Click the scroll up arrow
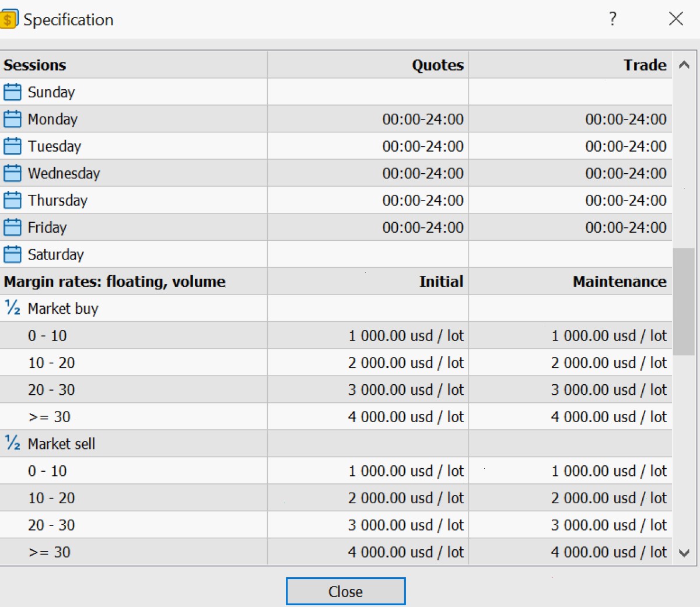The height and width of the screenshot is (607, 700). 684,65
